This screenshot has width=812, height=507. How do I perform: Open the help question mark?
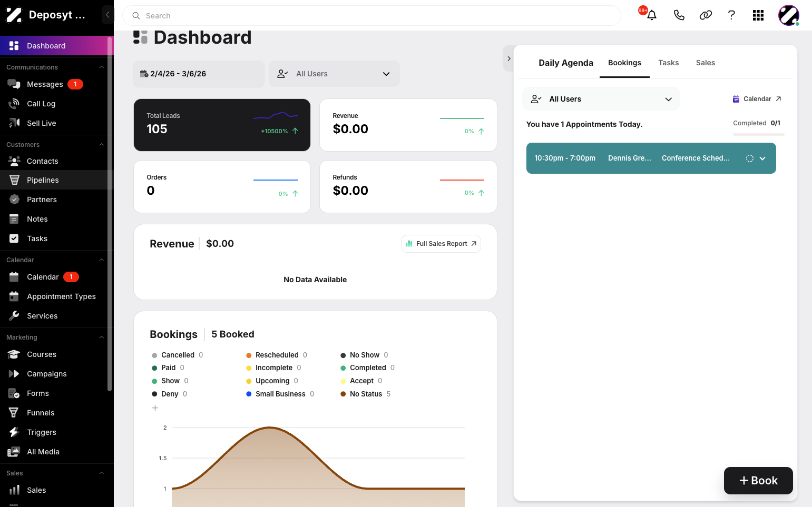point(731,15)
